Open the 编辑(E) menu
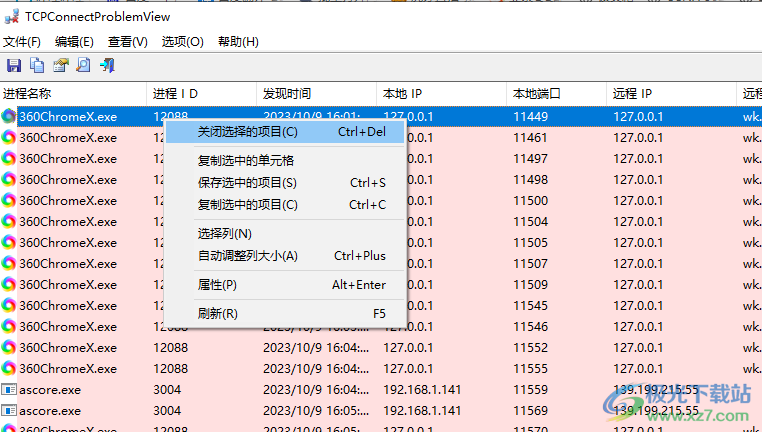 coord(74,42)
